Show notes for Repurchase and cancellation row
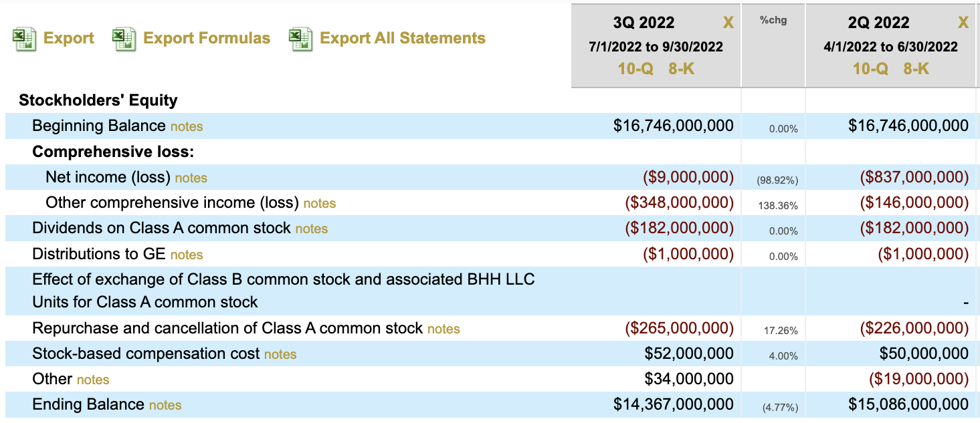 click(444, 329)
